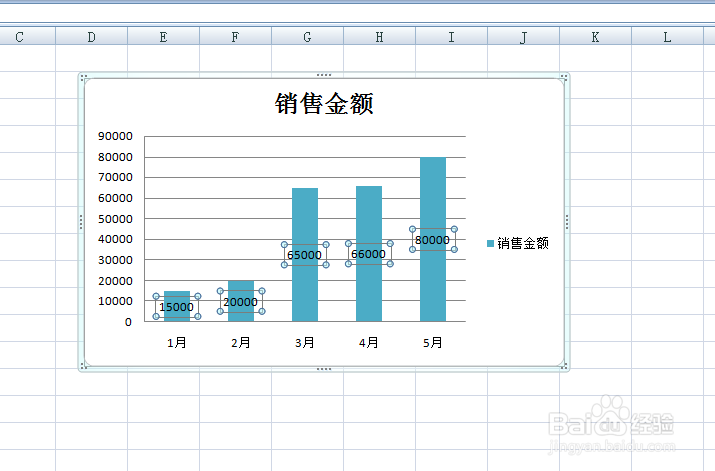Click the chart's top-right corner handle
Image resolution: width=715 pixels, height=471 pixels.
coord(565,77)
